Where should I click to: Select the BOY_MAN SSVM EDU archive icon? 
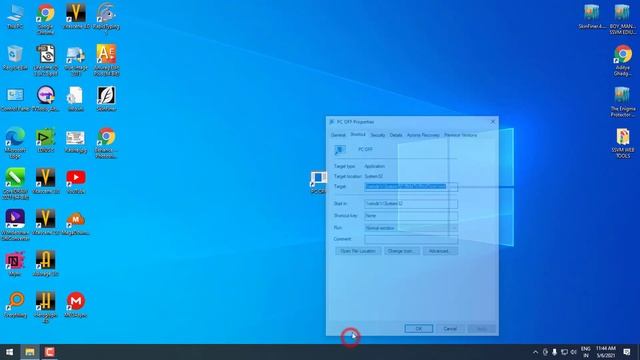[x=622, y=20]
